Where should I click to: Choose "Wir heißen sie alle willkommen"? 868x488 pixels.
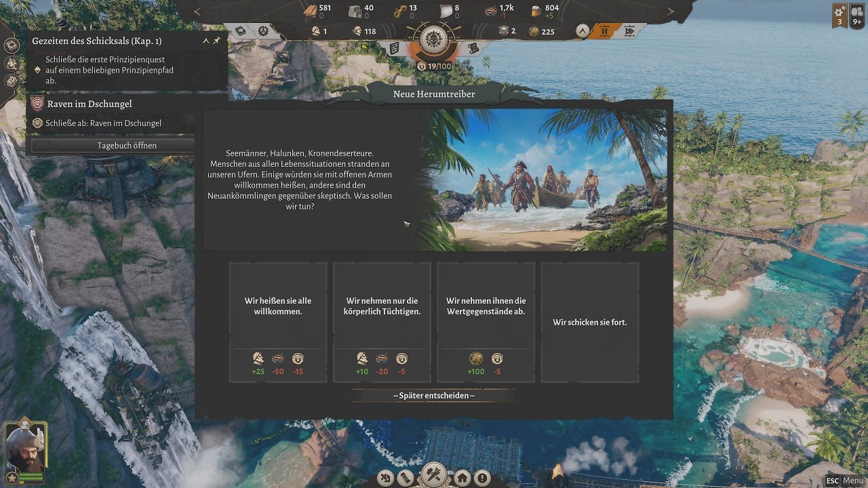click(278, 322)
